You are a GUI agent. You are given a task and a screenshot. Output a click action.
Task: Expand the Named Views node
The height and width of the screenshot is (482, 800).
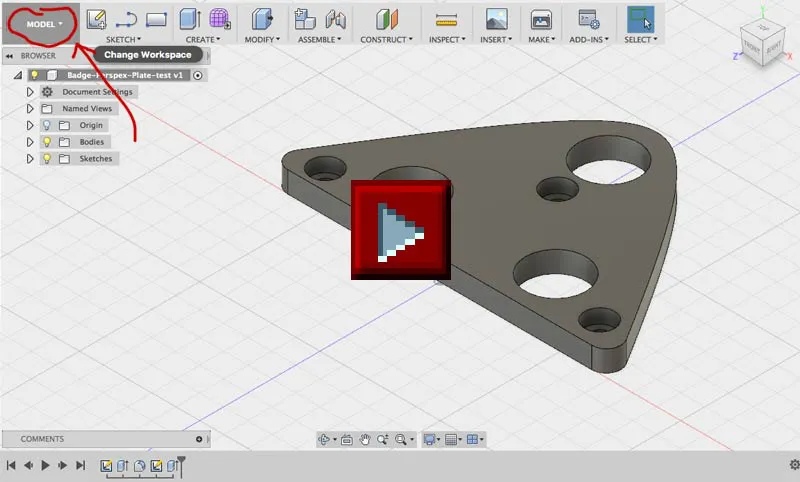(x=30, y=109)
